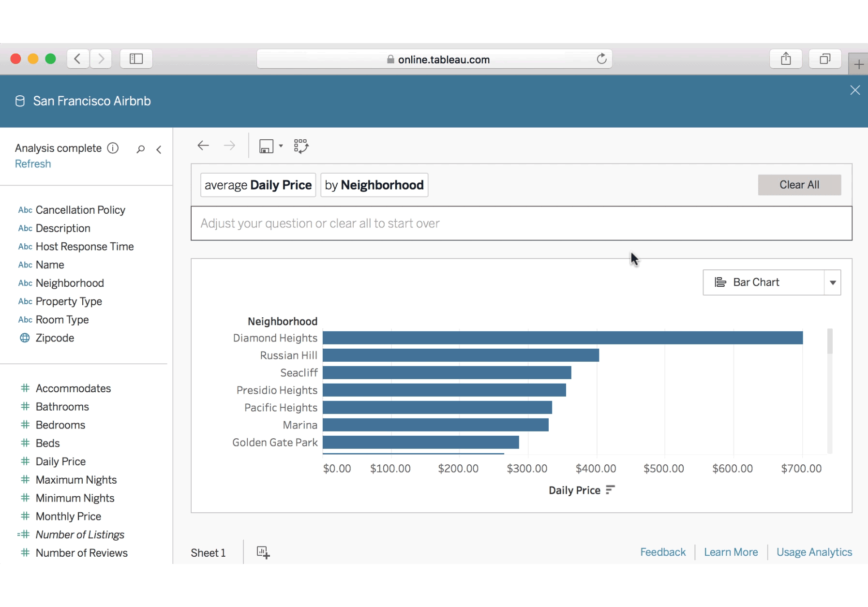Click the chart's vertical scrollbar
Screen dimensions: 868x607
[830, 341]
